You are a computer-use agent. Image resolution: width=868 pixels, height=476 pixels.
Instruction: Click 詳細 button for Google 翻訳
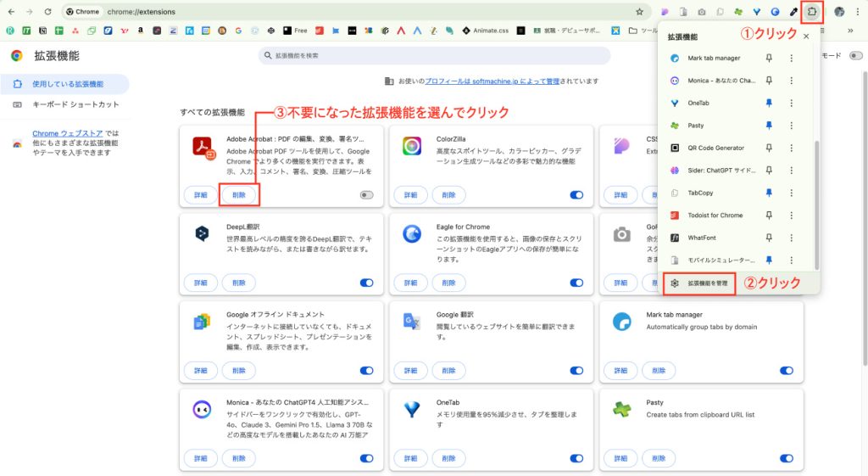(x=410, y=370)
